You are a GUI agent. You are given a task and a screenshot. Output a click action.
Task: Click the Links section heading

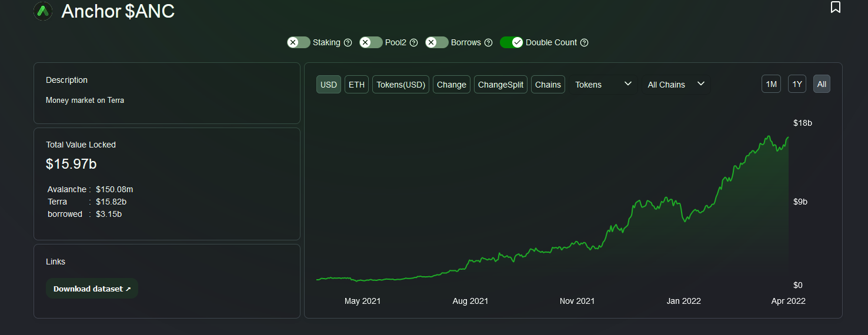(55, 262)
